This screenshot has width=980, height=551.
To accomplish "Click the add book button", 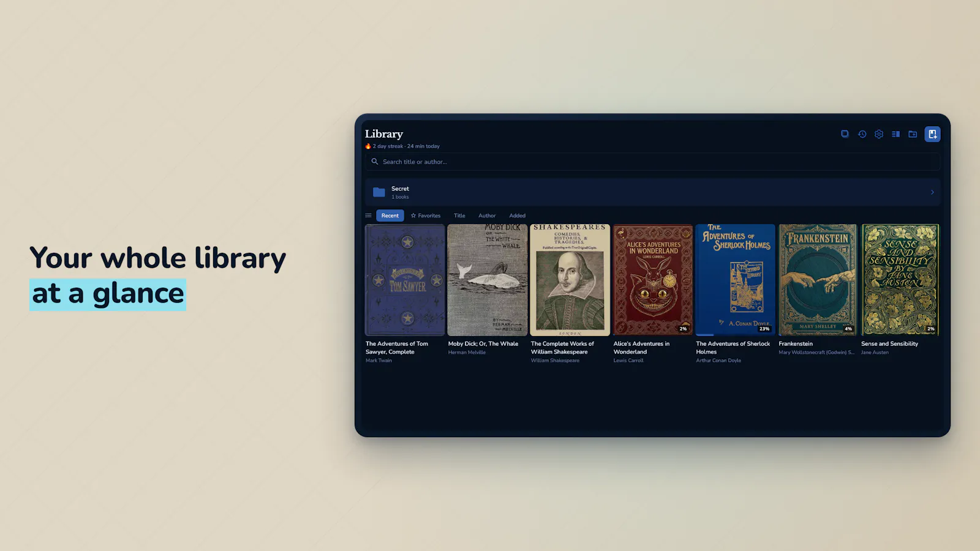I will pyautogui.click(x=932, y=134).
